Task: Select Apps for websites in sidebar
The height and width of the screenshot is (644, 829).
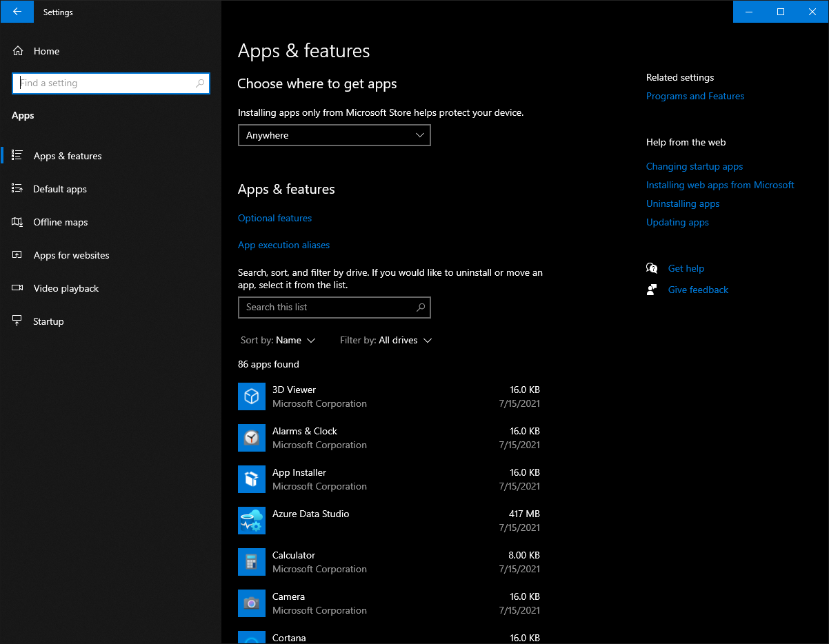Action: 110,255
